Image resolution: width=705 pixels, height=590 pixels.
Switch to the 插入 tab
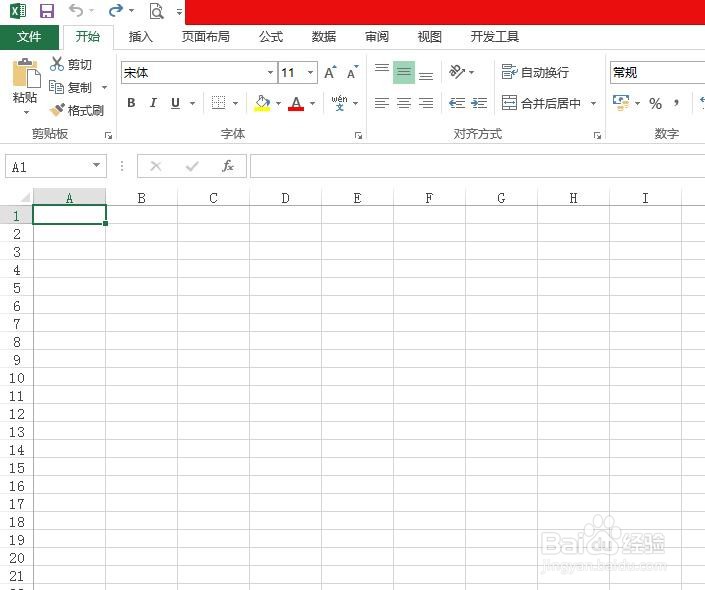(141, 36)
